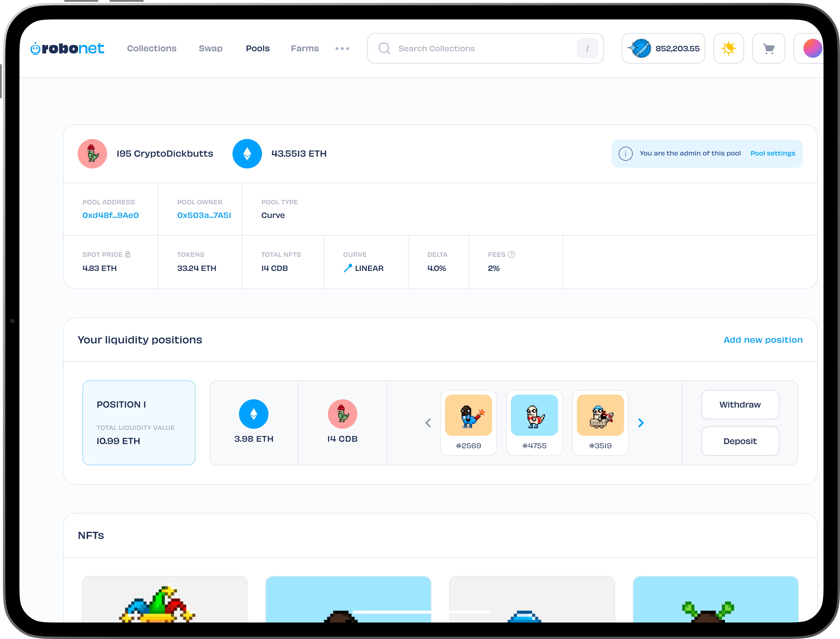Screen dimensions: 840x639
Task: Click the large ETH icon in pool header
Action: click(247, 154)
